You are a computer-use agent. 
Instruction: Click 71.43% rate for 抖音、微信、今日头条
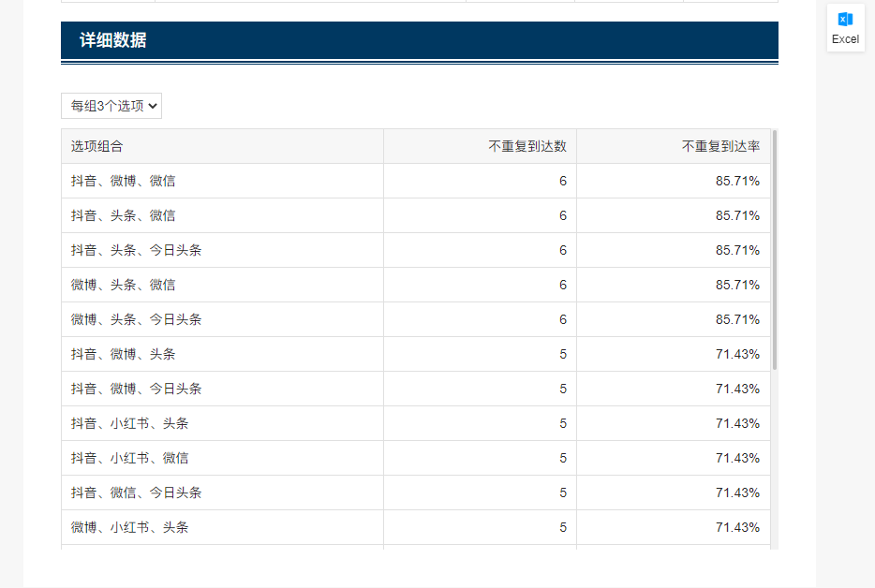coord(737,492)
